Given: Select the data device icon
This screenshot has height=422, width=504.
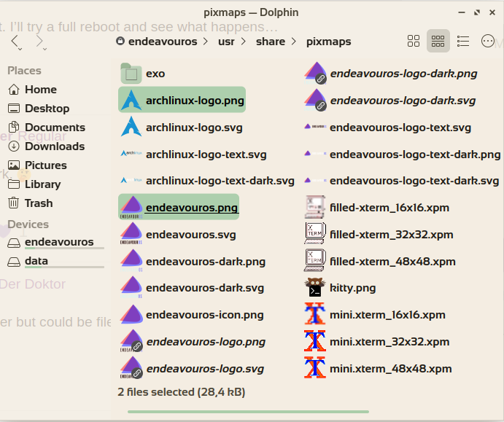Looking at the screenshot, I should coord(14,262).
